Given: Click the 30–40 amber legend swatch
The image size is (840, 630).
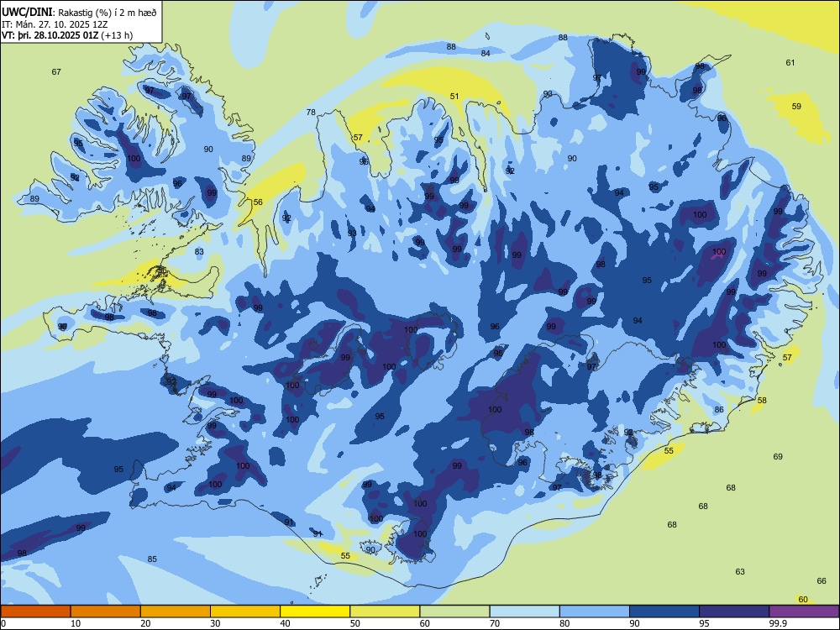Looking at the screenshot, I should coord(245,612).
